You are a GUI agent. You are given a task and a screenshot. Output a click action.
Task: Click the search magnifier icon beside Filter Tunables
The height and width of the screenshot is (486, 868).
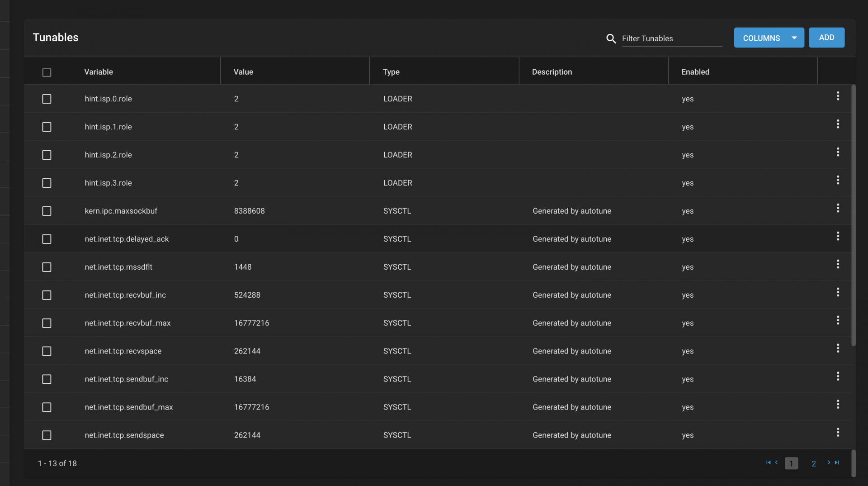611,38
